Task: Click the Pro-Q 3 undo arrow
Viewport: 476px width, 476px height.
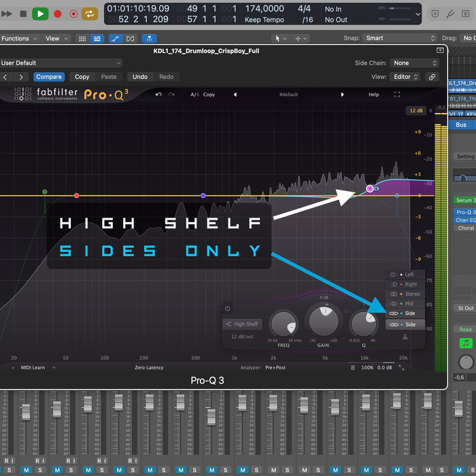Action: (x=158, y=95)
